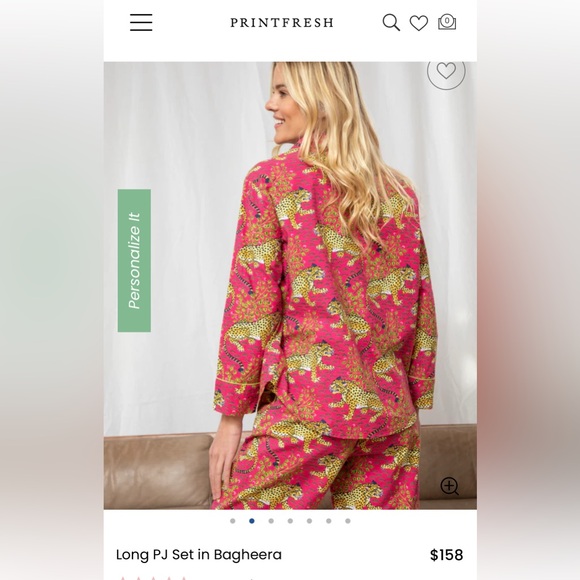Open the hamburger navigation menu
Screen dimensions: 580x580
click(141, 22)
